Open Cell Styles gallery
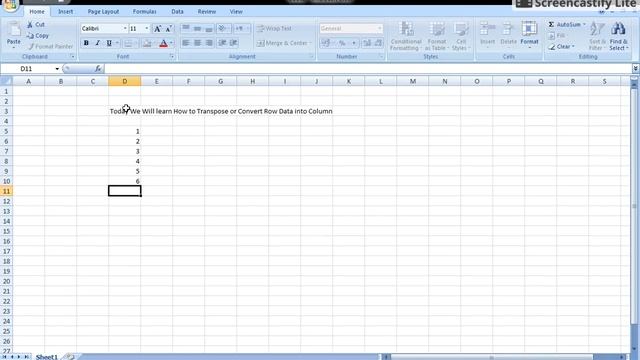This screenshot has width=640, height=360. [461, 37]
